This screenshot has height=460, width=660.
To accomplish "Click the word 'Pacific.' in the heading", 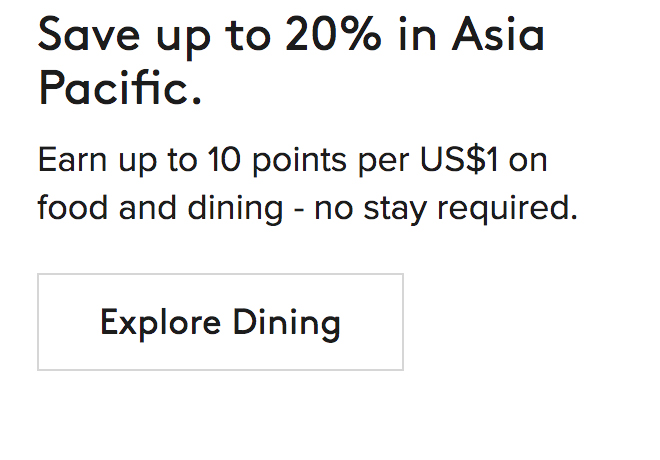I will (x=120, y=89).
